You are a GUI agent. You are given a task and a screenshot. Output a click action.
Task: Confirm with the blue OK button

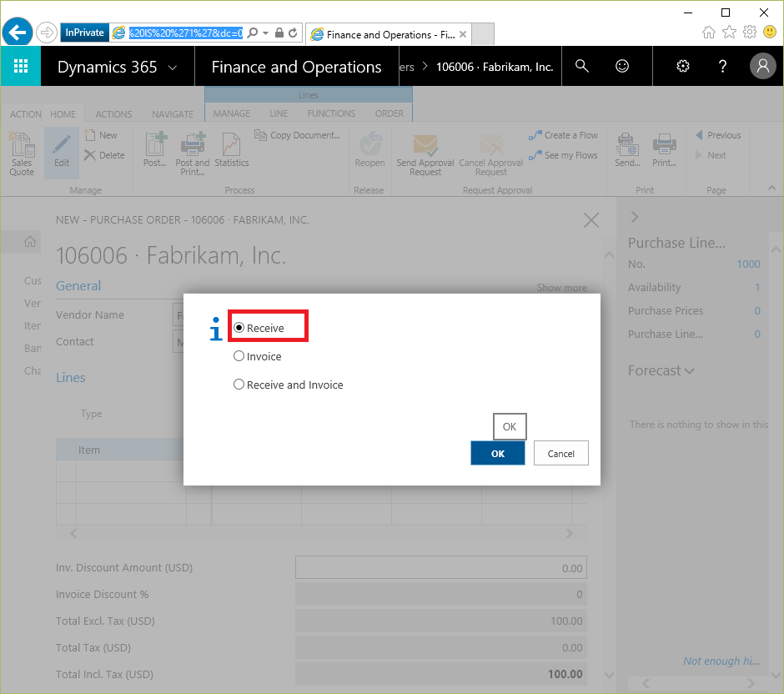point(497,454)
